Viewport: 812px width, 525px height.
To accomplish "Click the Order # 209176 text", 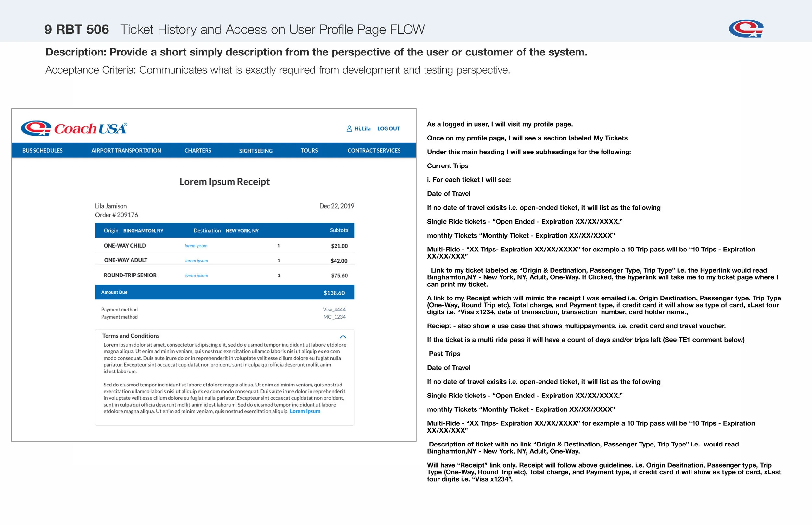I will (x=116, y=215).
